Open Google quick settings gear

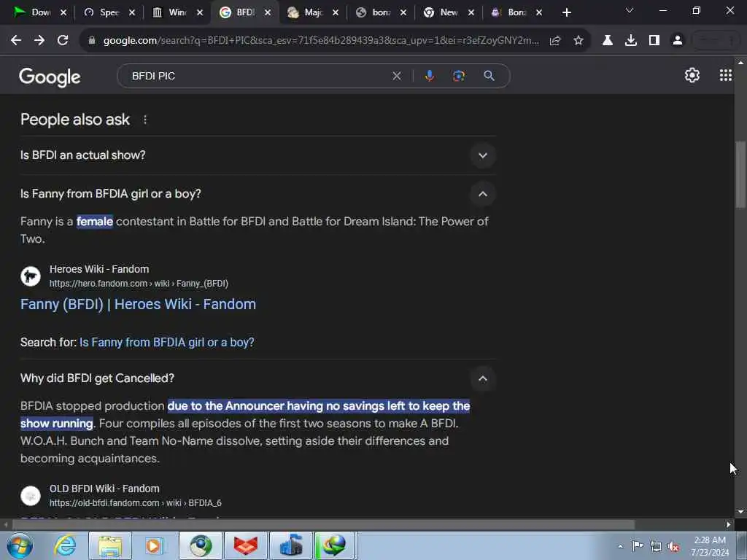tap(692, 75)
